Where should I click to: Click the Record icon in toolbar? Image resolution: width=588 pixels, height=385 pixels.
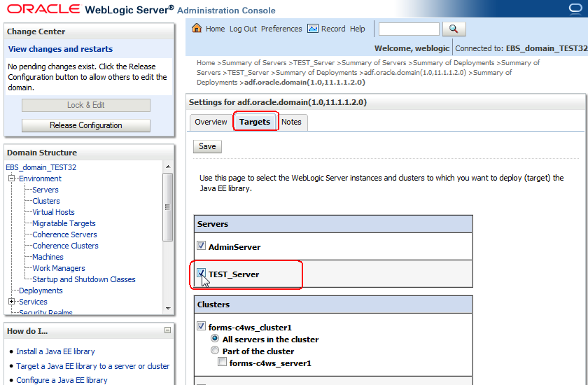313,29
